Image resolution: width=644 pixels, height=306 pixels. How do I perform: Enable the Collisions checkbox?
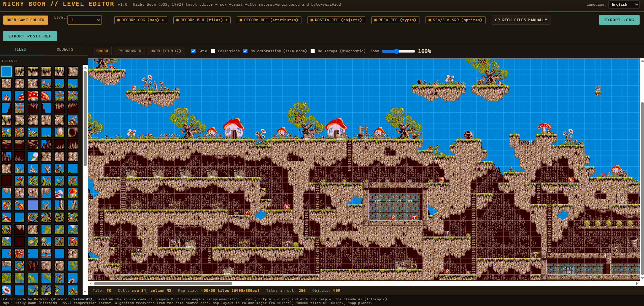point(213,51)
